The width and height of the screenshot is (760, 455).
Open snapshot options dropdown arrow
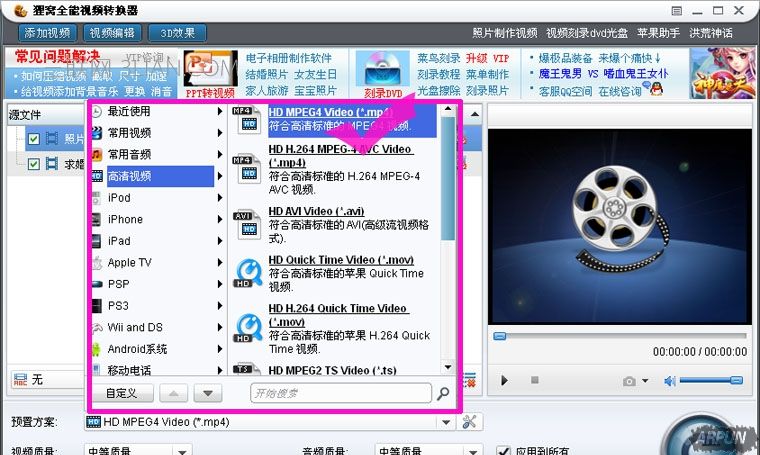pyautogui.click(x=645, y=381)
